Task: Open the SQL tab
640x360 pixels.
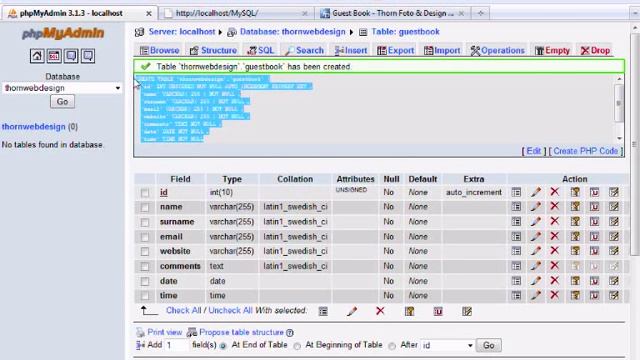Action: [x=260, y=50]
